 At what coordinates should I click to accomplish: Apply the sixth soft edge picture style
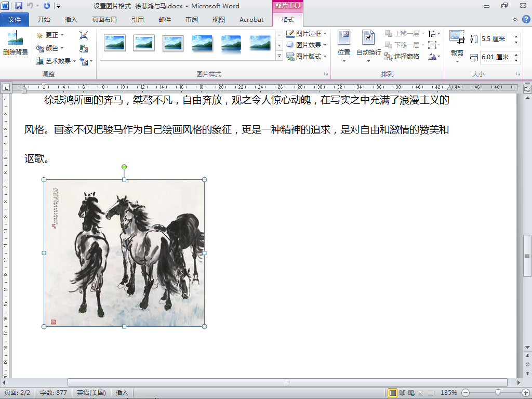pyautogui.click(x=260, y=43)
